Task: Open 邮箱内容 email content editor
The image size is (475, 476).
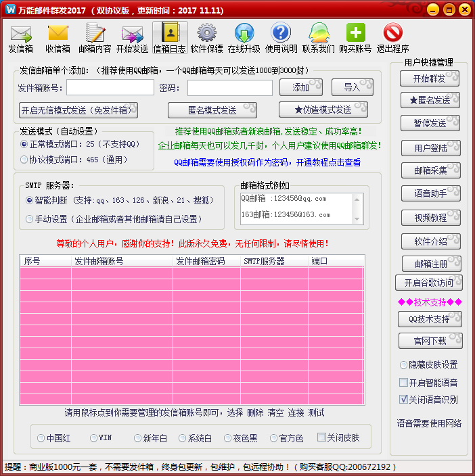Action: click(x=95, y=39)
